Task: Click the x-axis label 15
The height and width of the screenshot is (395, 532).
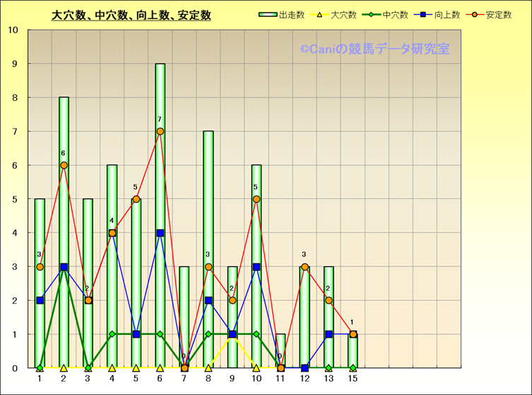Action: [353, 379]
